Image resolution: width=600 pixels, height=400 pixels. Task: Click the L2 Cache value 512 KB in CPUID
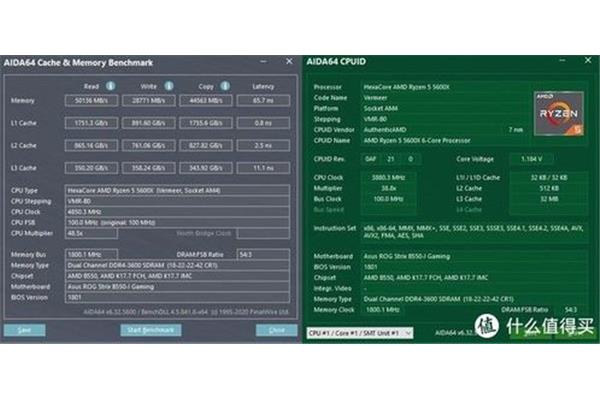(x=549, y=188)
